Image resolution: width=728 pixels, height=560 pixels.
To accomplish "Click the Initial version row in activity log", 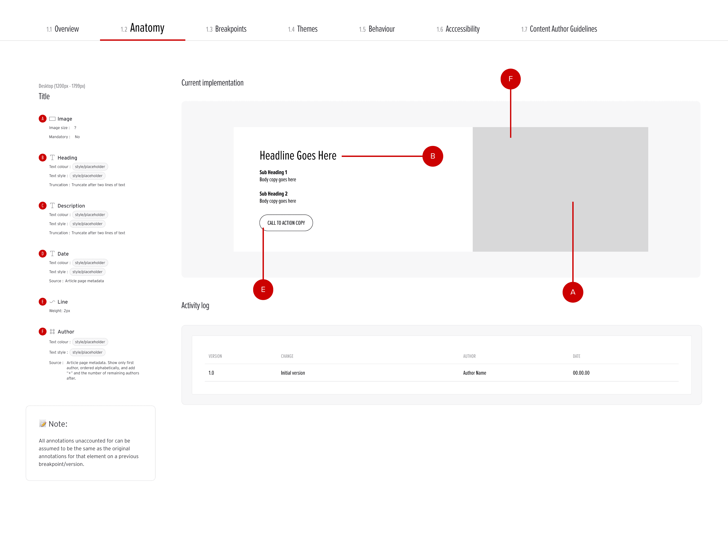I will click(x=292, y=373).
